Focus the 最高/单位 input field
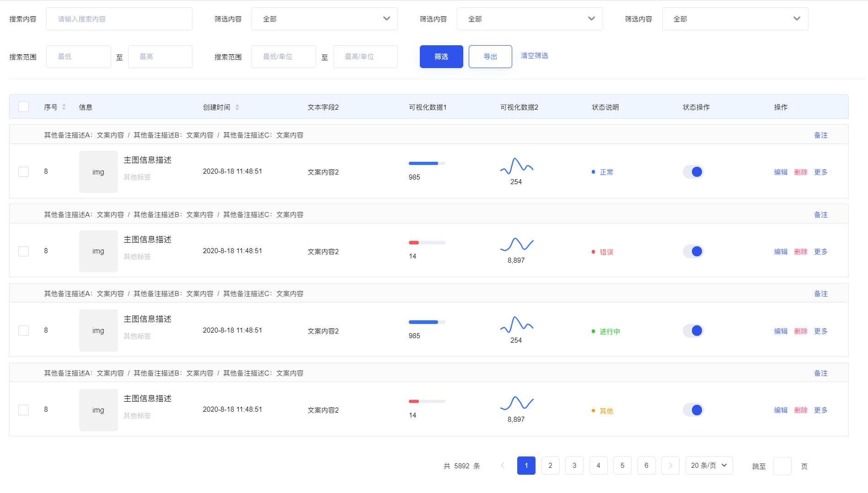This screenshot has height=493, width=868. (365, 57)
